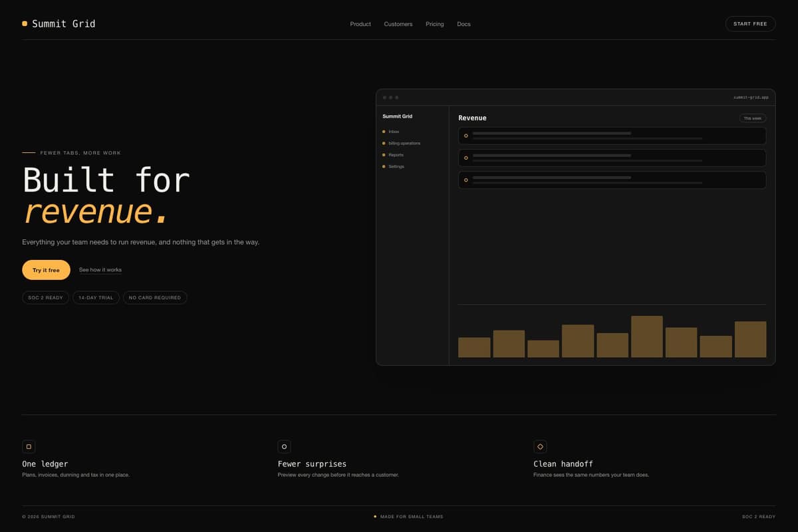Click the orange Summit Grid logo dot
Screen dimensions: 798x532
click(x=25, y=23)
